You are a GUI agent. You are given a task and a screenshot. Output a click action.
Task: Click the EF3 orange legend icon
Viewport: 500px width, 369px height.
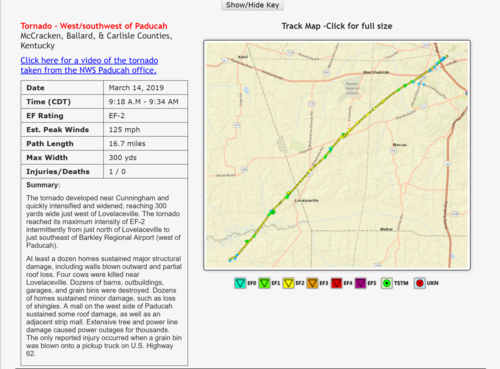[x=312, y=283]
